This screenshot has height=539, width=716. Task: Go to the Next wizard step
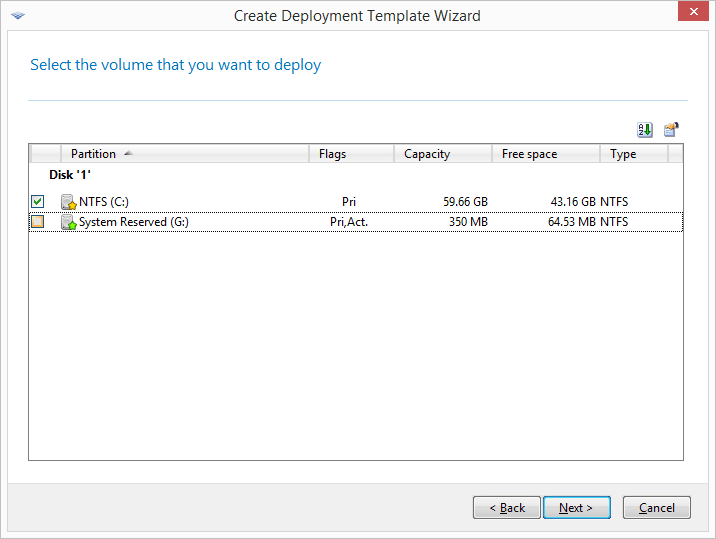point(577,507)
